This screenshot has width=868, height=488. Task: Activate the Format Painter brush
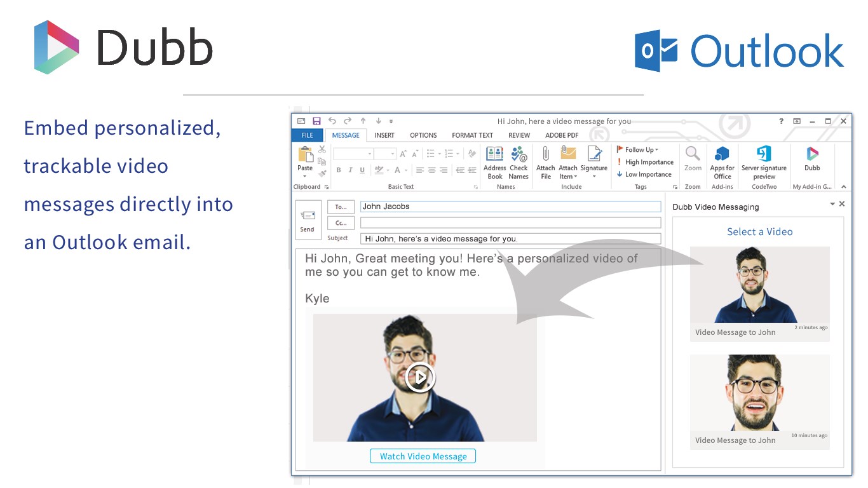pyautogui.click(x=322, y=173)
